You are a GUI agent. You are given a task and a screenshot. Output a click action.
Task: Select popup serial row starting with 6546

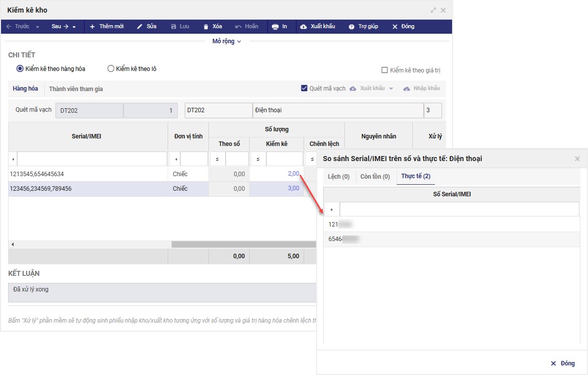[x=452, y=239]
